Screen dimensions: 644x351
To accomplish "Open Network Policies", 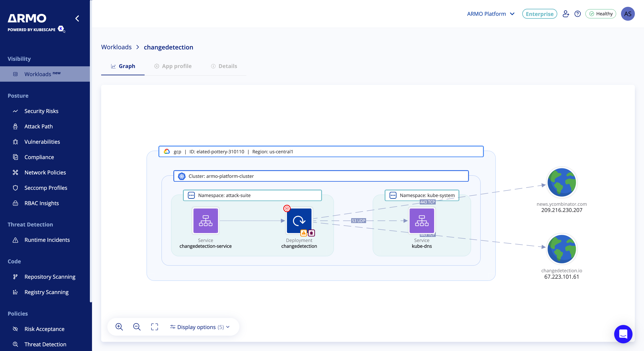I will click(45, 172).
